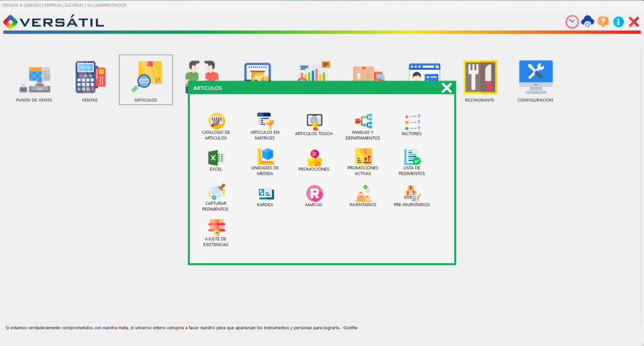The height and width of the screenshot is (346, 644).
Task: Open Catalogo de Articulos
Action: tap(216, 126)
